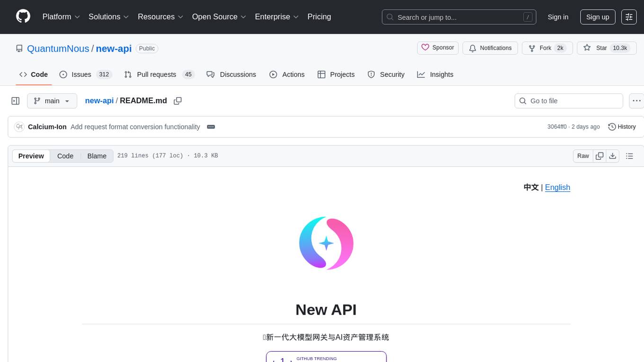Screen dimensions: 644x362
Task: Switch README to English
Action: click(557, 187)
